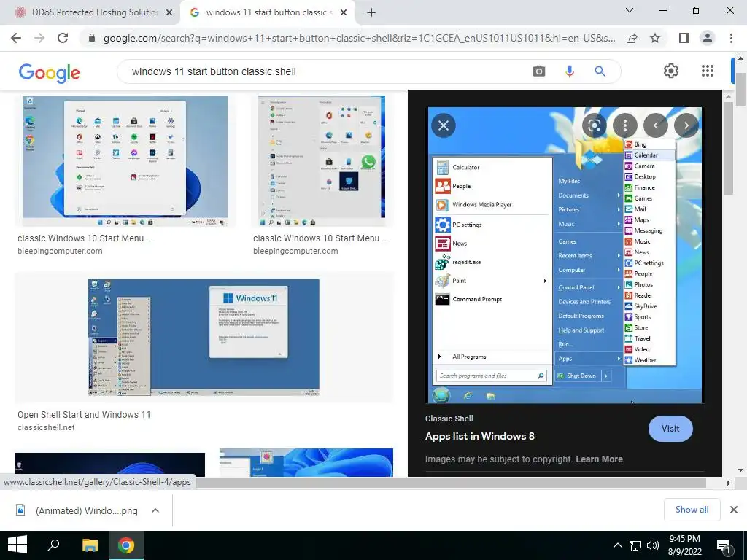The height and width of the screenshot is (560, 747).
Task: Open the Google logo homepage link
Action: 50,72
